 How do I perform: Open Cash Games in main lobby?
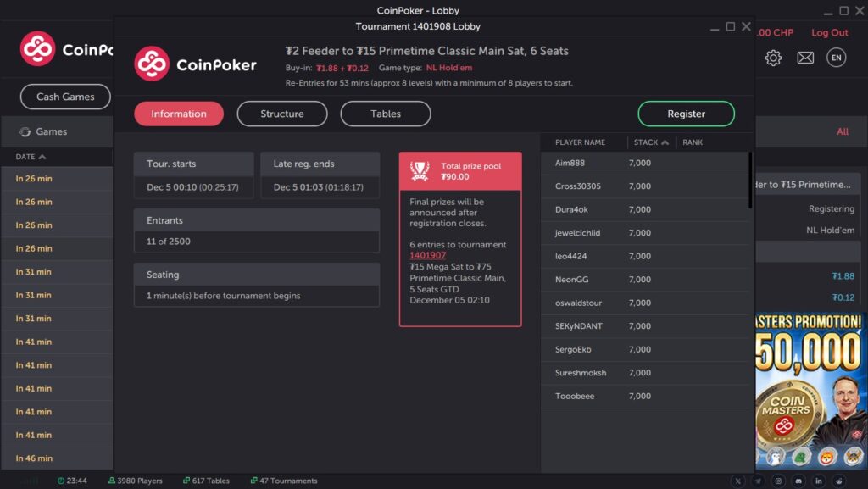click(65, 97)
